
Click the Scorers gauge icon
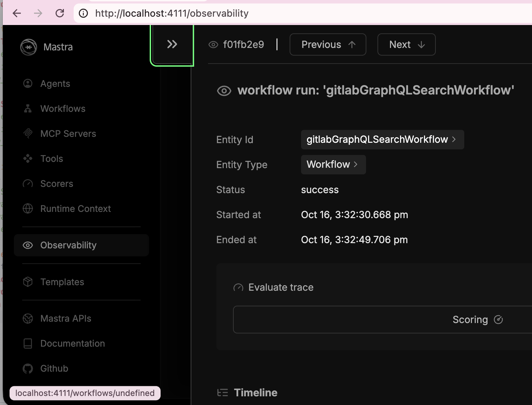tap(28, 184)
